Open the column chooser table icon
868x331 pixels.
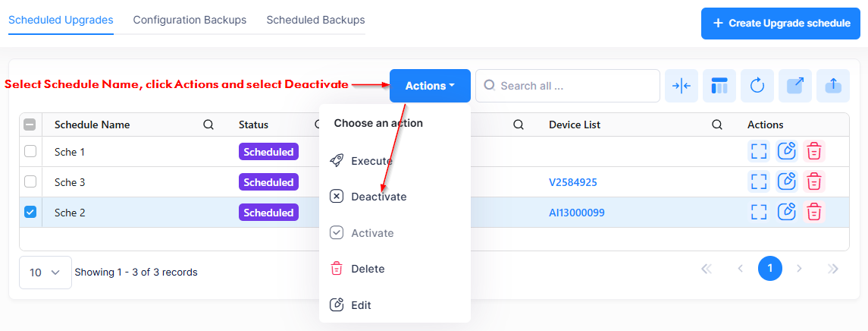click(719, 86)
